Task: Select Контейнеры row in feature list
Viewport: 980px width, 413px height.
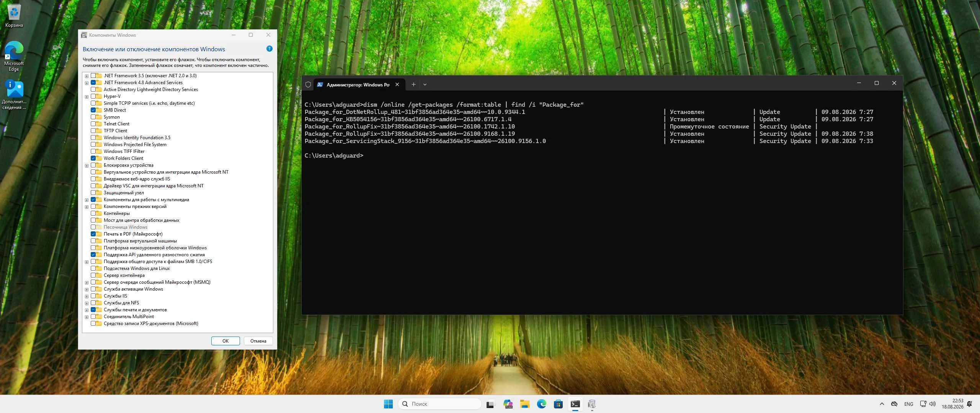Action: pos(117,213)
